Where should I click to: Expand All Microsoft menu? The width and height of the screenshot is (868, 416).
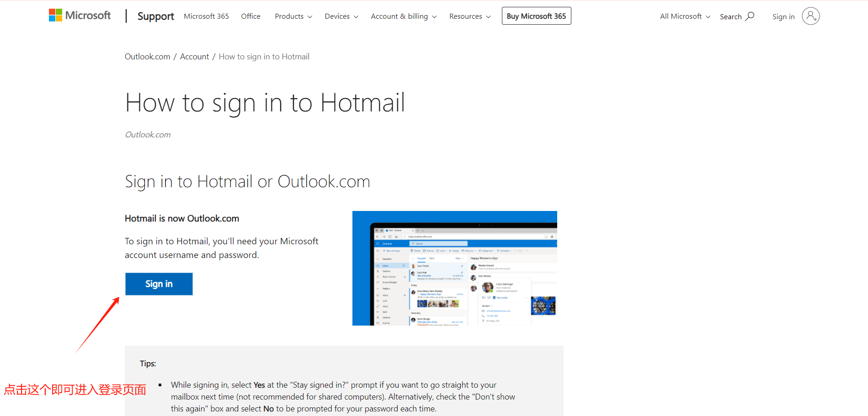tap(685, 16)
